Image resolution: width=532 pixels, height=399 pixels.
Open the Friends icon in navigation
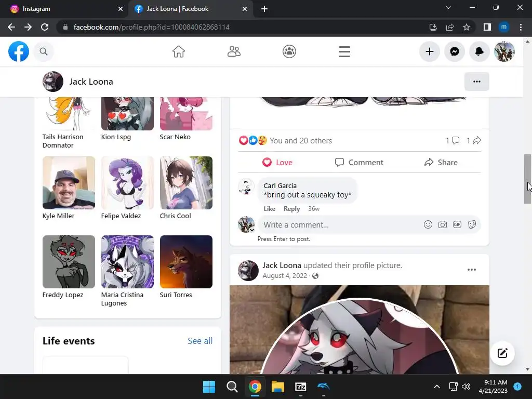[x=234, y=51]
